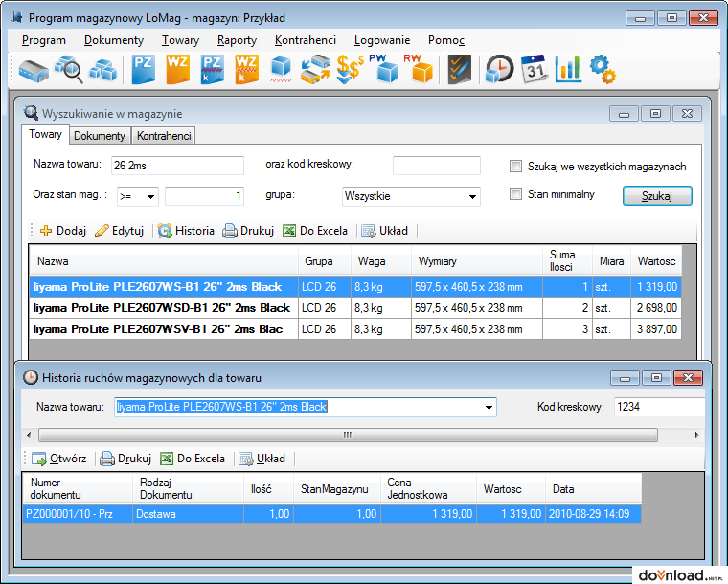Open Historia for the selected product
This screenshot has height=584, width=728.
coord(186,231)
